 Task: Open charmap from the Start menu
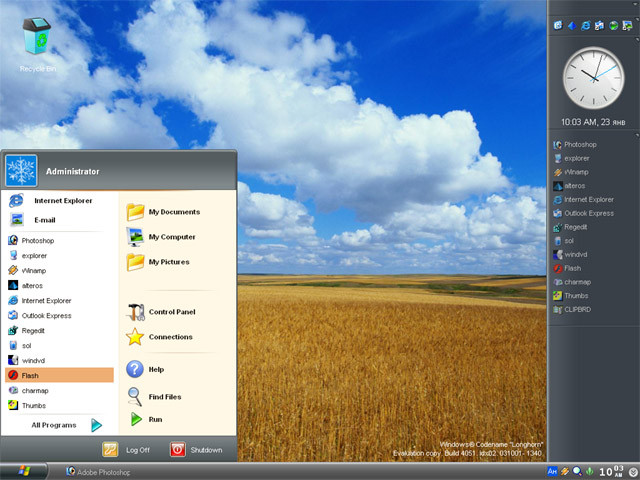[29, 391]
